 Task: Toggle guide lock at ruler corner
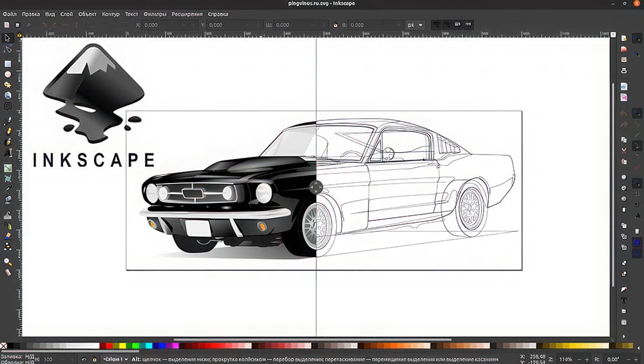point(19,35)
